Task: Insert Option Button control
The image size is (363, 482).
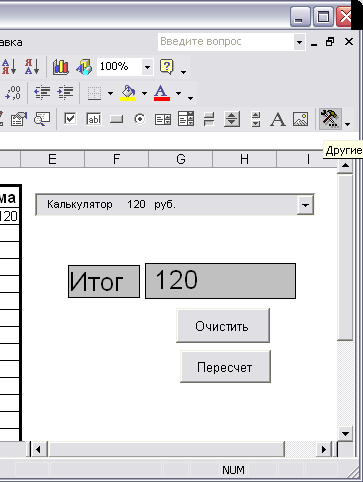Action: coord(140,119)
